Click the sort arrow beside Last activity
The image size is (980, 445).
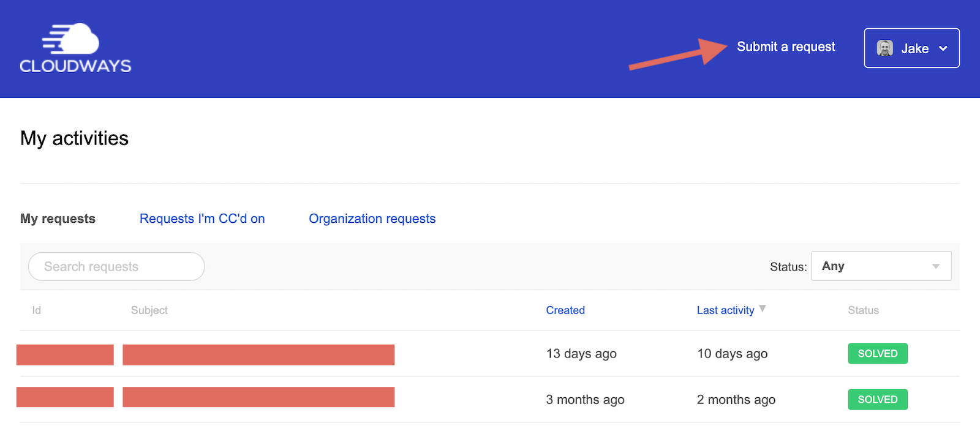point(763,309)
